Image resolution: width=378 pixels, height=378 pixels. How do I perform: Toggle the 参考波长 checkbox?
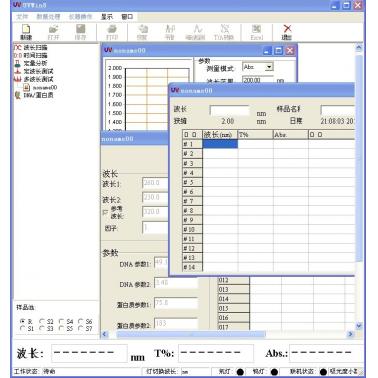click(x=105, y=212)
